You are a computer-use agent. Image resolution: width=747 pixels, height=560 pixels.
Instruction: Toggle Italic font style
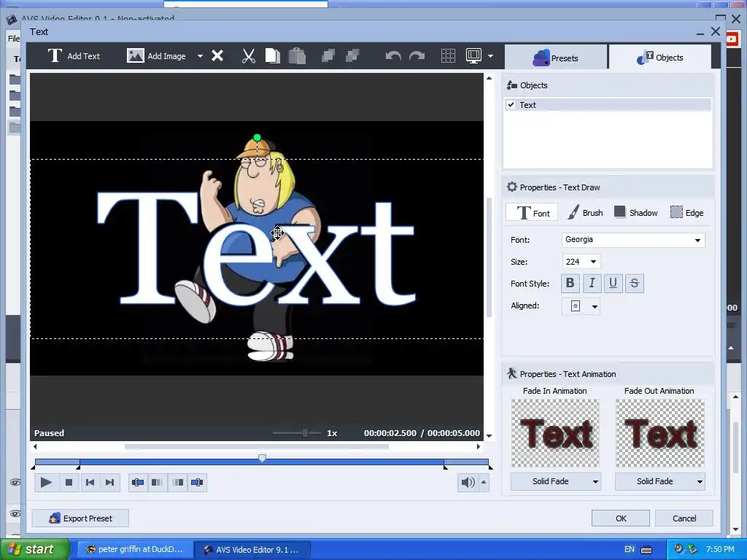coord(592,284)
